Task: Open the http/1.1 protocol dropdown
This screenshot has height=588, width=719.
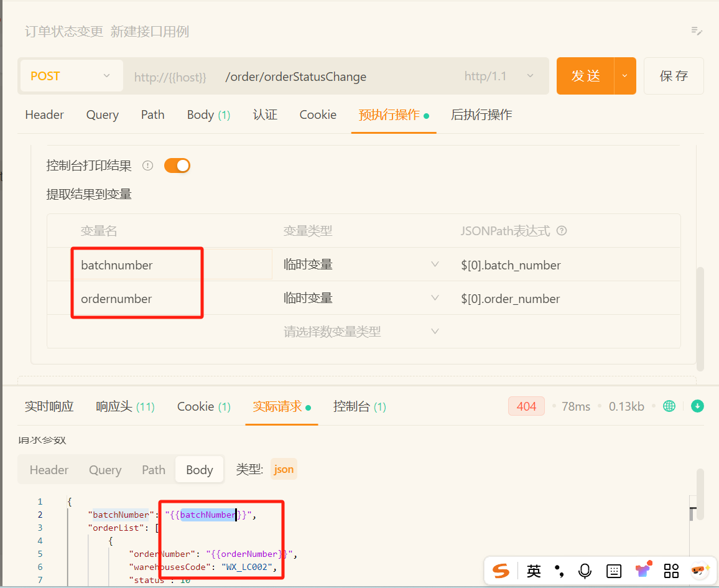Action: (498, 76)
